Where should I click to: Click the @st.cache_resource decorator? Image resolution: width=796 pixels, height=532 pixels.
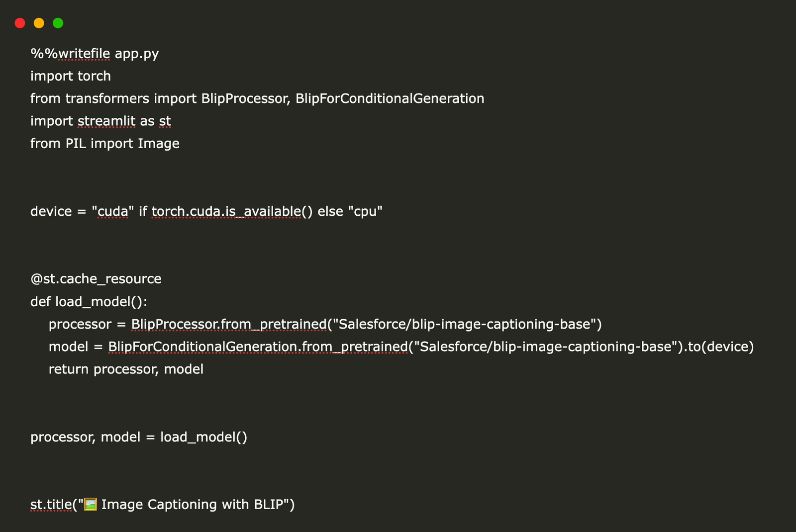(96, 279)
